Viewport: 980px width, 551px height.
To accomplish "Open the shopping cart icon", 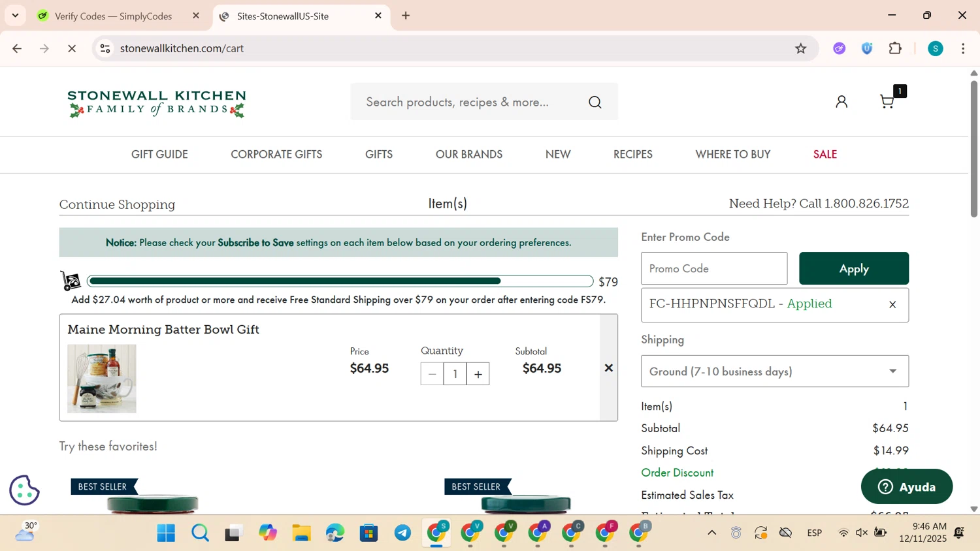I will coord(887,101).
